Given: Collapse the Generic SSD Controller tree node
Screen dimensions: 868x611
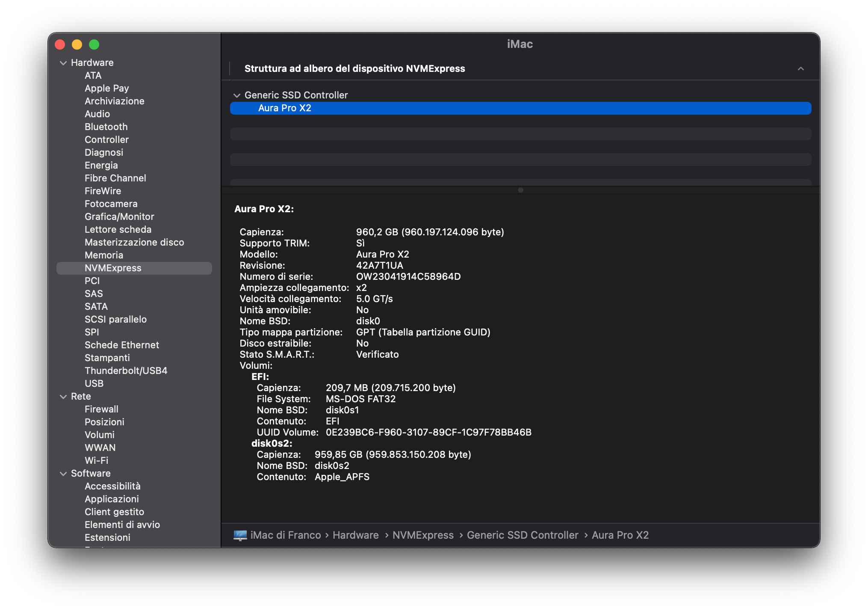Looking at the screenshot, I should pos(237,95).
